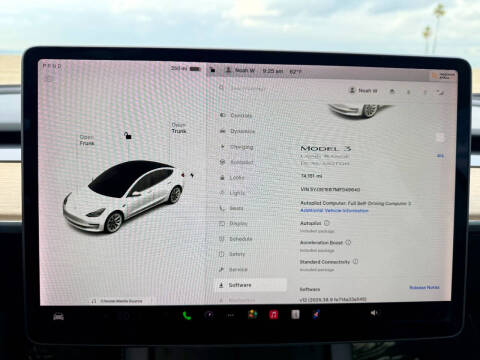Tap the outside temperature reading
The height and width of the screenshot is (360, 480).
pyautogui.click(x=295, y=71)
